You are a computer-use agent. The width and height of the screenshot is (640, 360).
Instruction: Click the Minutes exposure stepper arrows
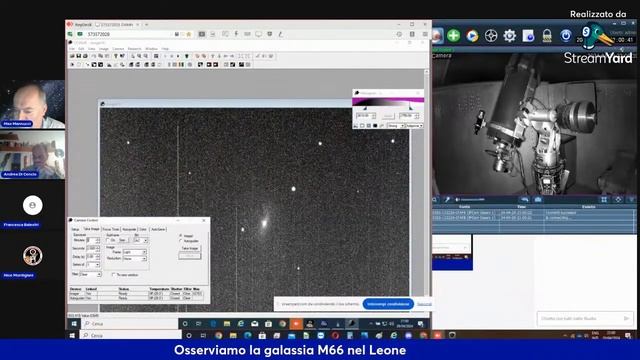pyautogui.click(x=98, y=240)
